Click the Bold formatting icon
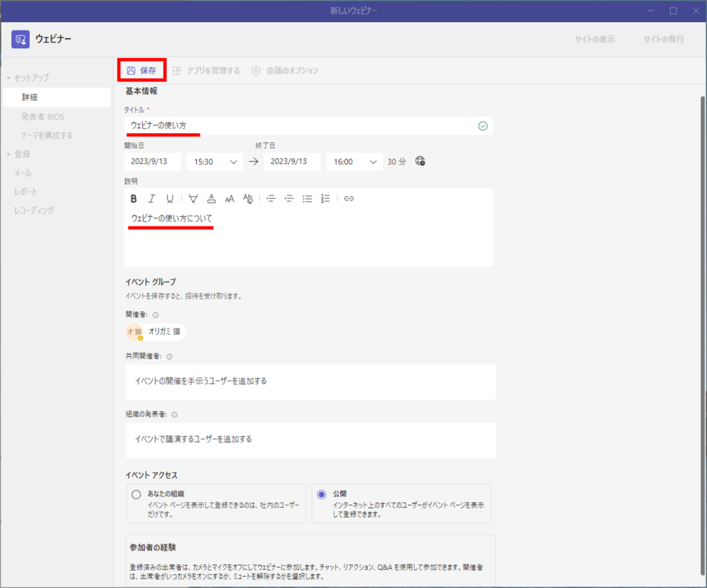The width and height of the screenshot is (707, 588). pos(134,199)
